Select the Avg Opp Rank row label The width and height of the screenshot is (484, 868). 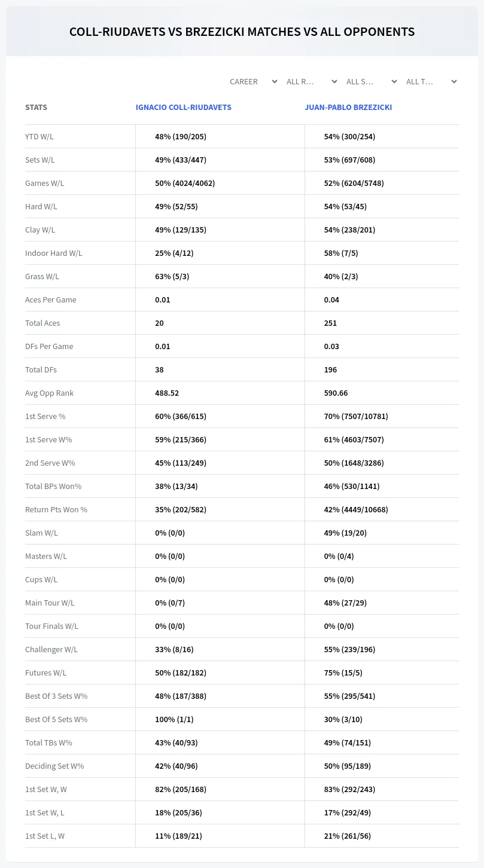pyautogui.click(x=50, y=393)
